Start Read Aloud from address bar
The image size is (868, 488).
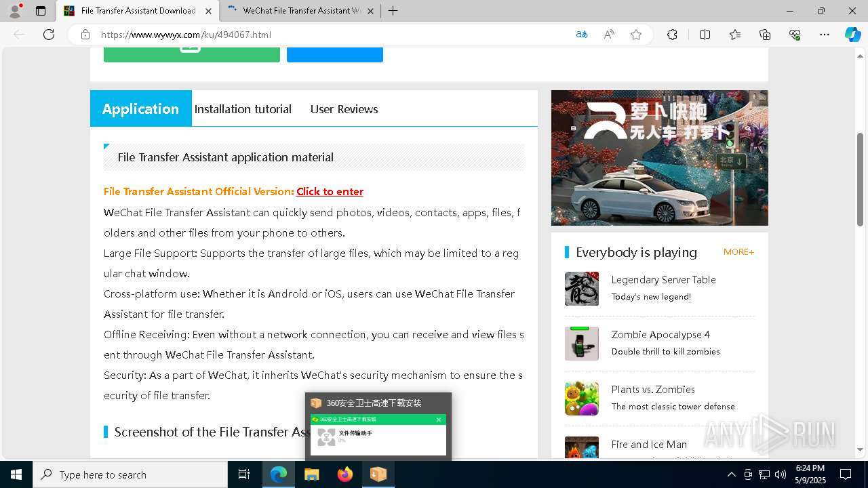(x=609, y=35)
